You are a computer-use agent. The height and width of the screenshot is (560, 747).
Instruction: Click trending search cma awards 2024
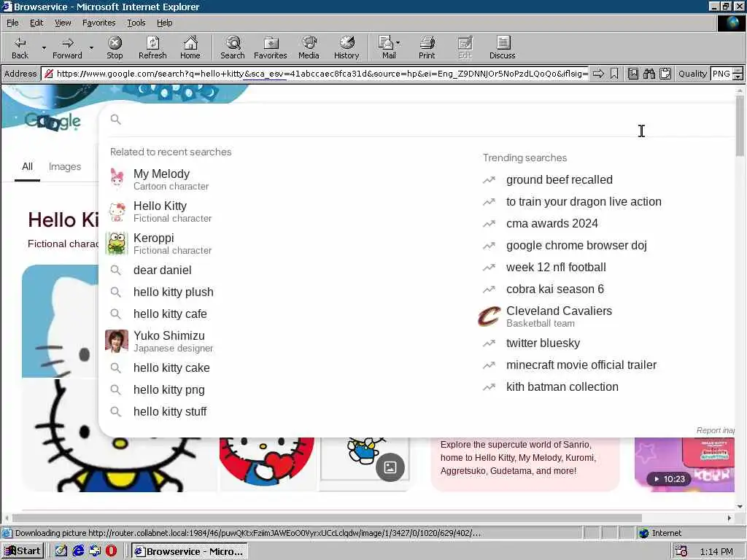[x=551, y=223]
